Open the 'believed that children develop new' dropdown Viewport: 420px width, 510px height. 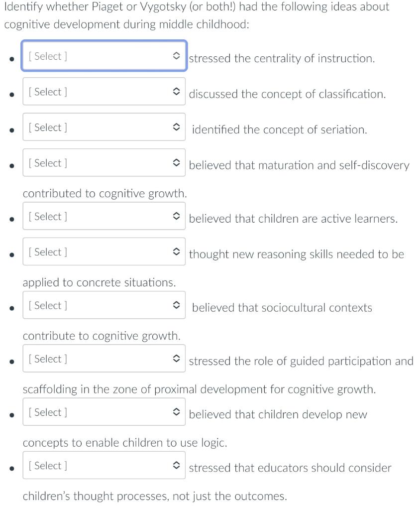click(x=104, y=412)
